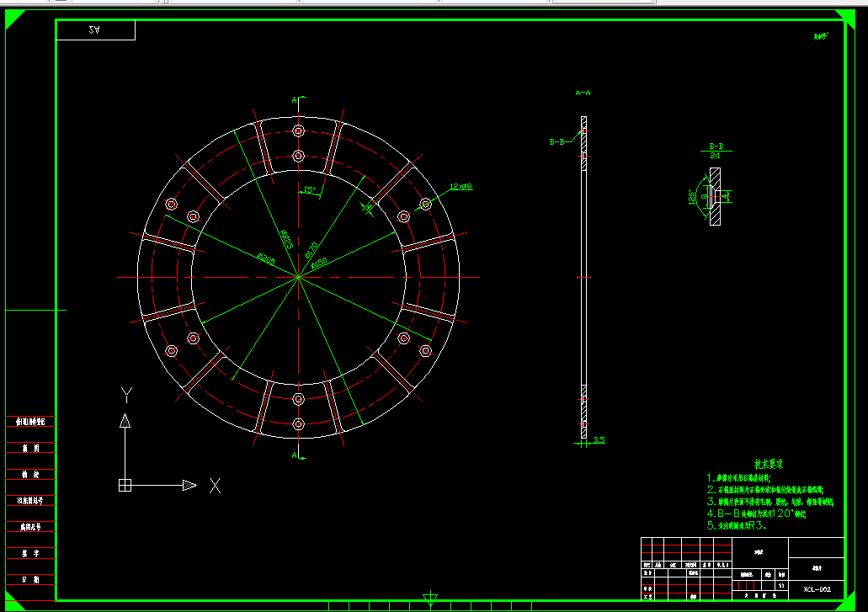This screenshot has width=868, height=612.
Task: Select the top section marker letter A
Action: coord(295,100)
